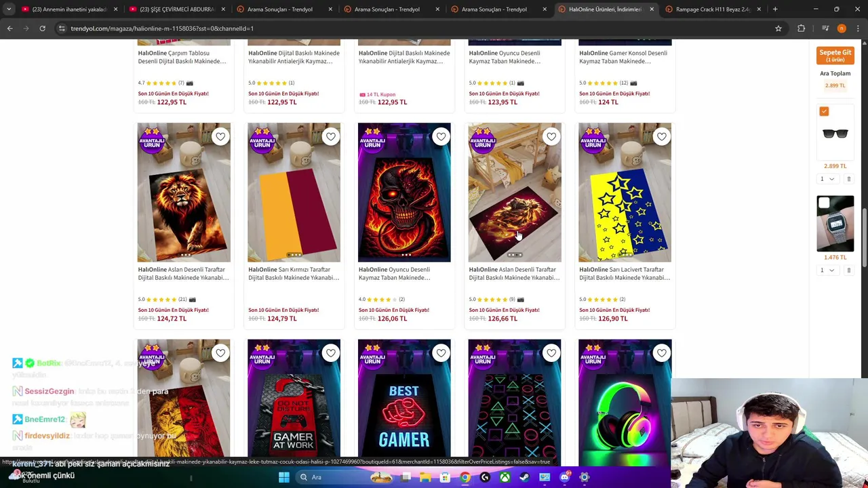Viewport: 868px width, 488px height.
Task: Favorite the flaming skull gamer rug
Action: (x=441, y=137)
